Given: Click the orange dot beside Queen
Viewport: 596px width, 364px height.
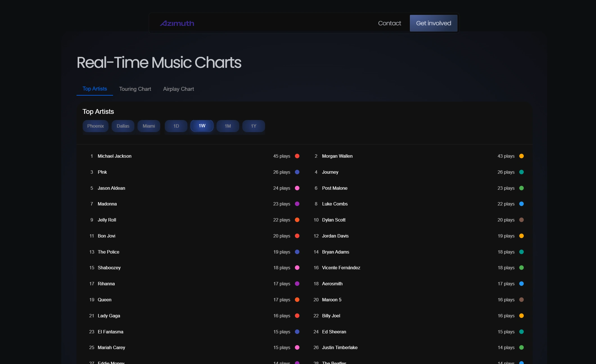Looking at the screenshot, I should (x=297, y=300).
